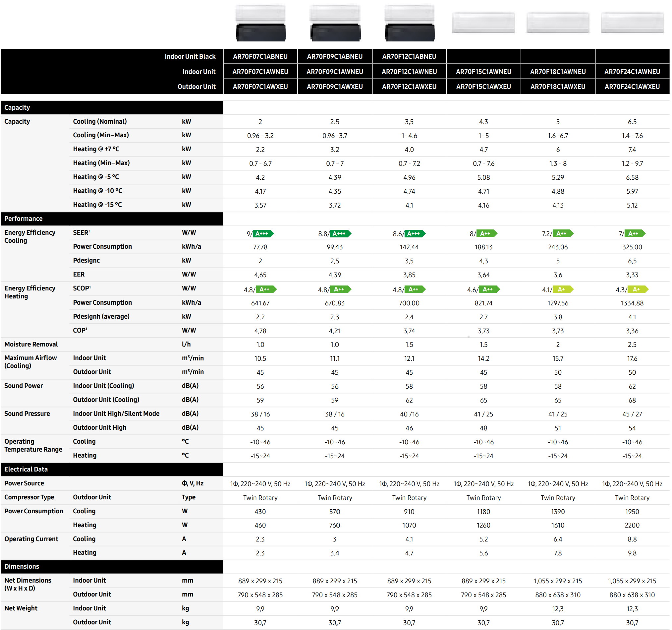
Task: Click the Heating @ -15 °C row label
Action: click(97, 205)
